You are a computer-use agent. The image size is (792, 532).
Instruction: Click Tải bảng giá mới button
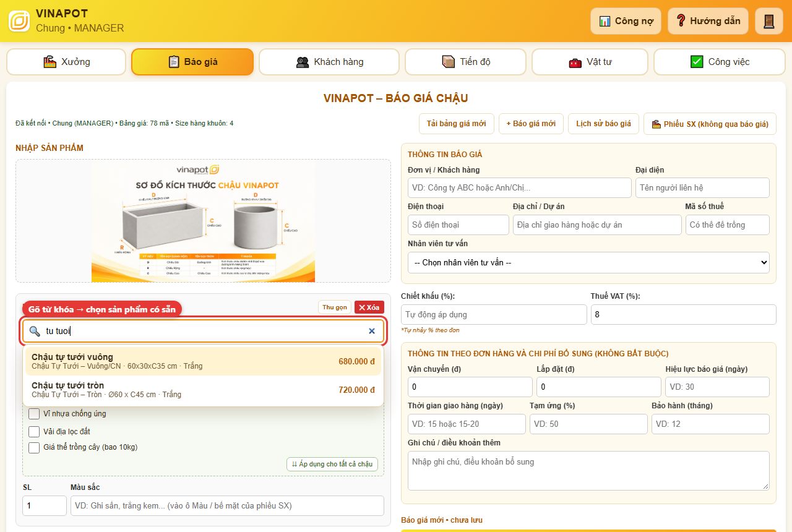coord(457,124)
